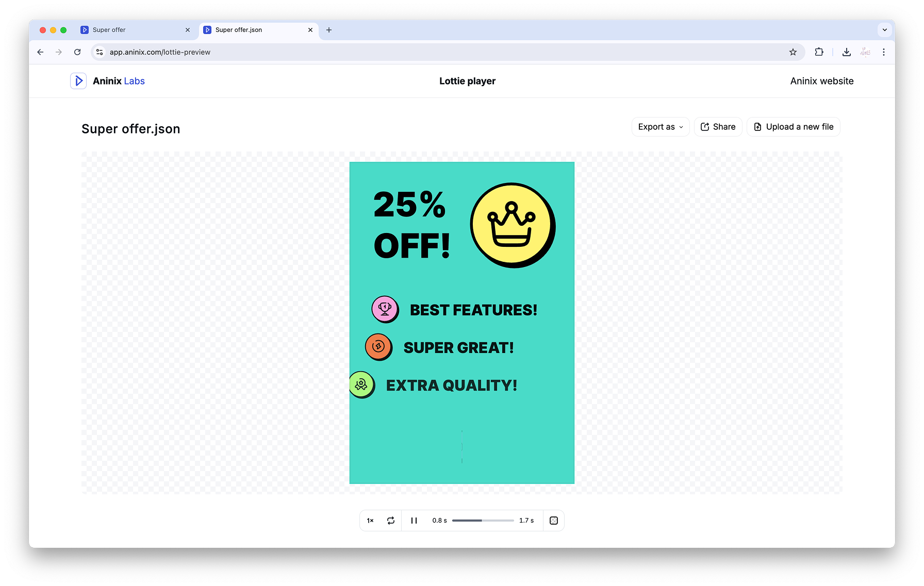Viewport: 924px width, 586px height.
Task: Go back in browser history
Action: point(40,52)
